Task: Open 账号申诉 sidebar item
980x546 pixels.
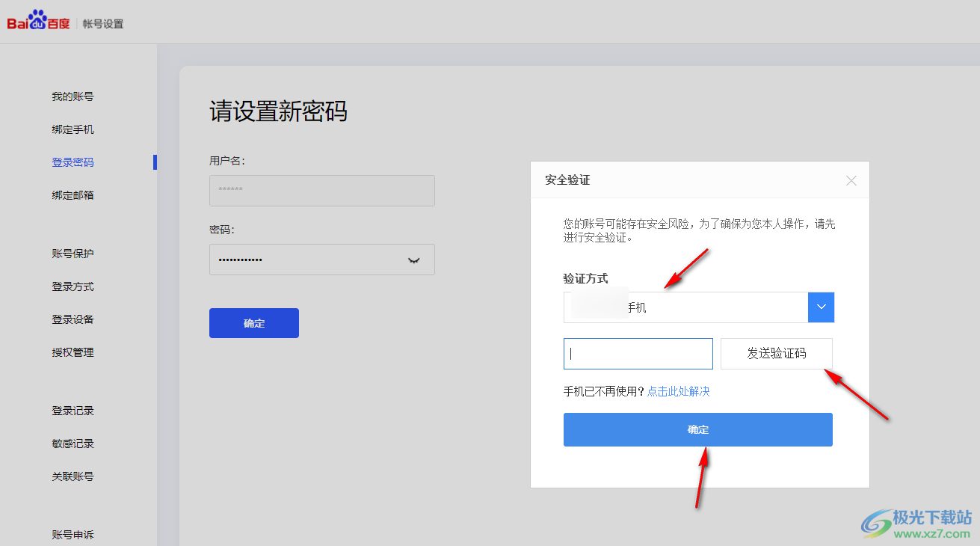Action: [73, 535]
